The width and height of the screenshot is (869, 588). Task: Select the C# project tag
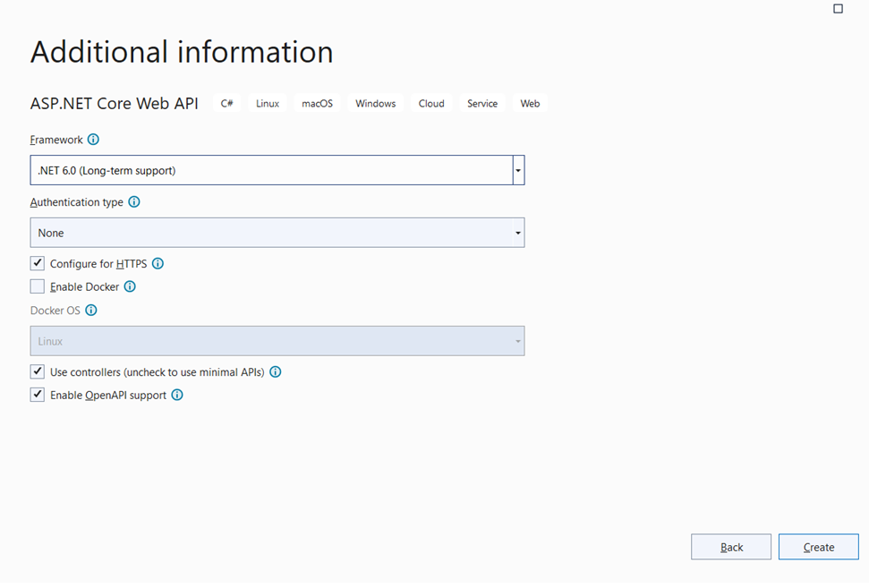tap(226, 103)
